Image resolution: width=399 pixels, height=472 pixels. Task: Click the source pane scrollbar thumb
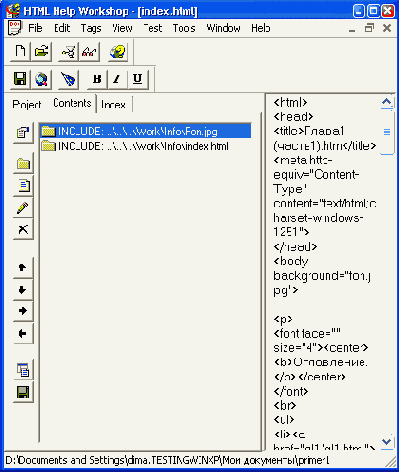[x=387, y=132]
